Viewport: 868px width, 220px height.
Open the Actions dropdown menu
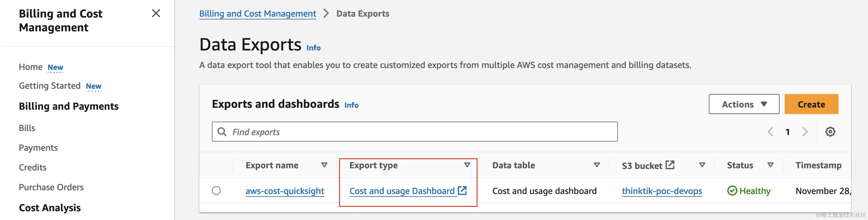pyautogui.click(x=744, y=104)
